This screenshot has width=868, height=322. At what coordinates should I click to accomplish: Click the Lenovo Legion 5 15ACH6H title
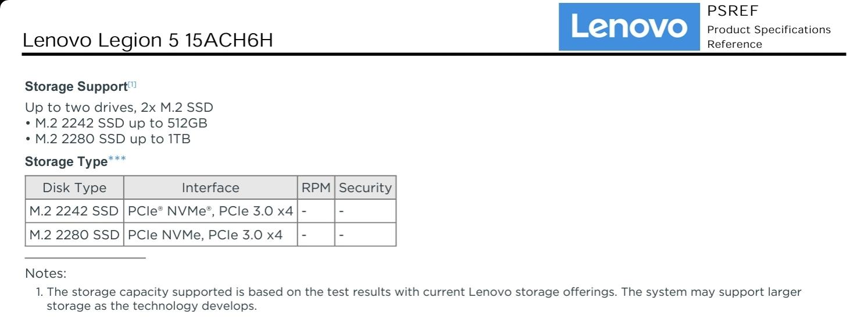click(x=148, y=40)
